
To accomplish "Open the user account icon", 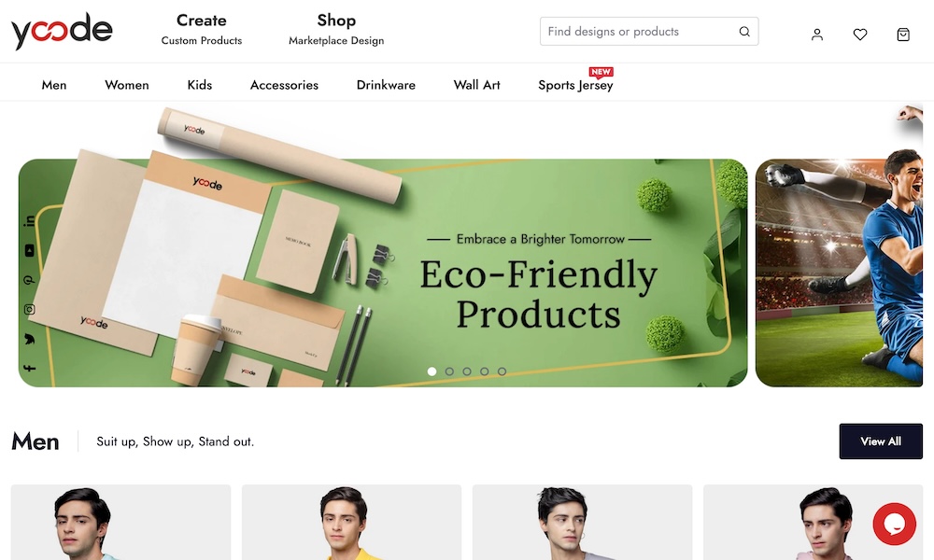I will point(816,35).
